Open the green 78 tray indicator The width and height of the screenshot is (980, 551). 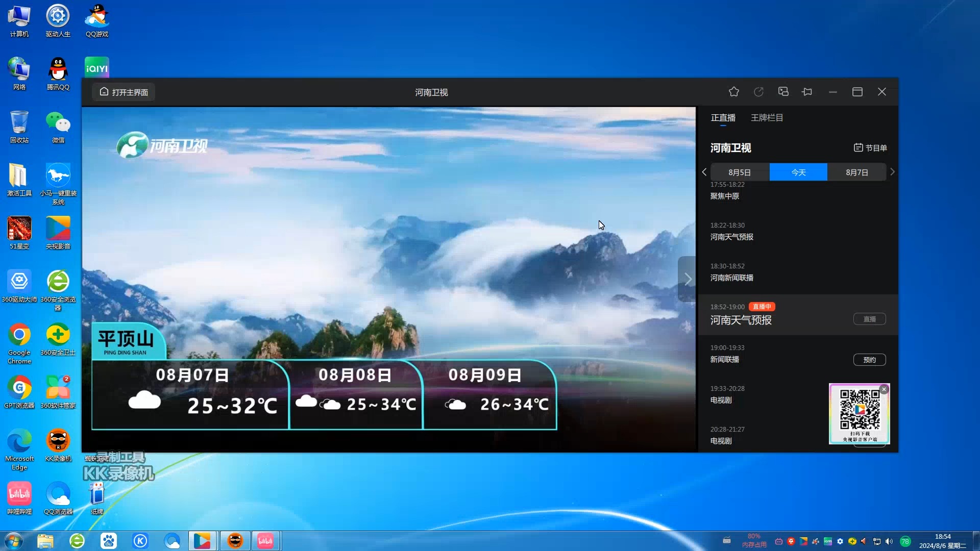coord(905,541)
